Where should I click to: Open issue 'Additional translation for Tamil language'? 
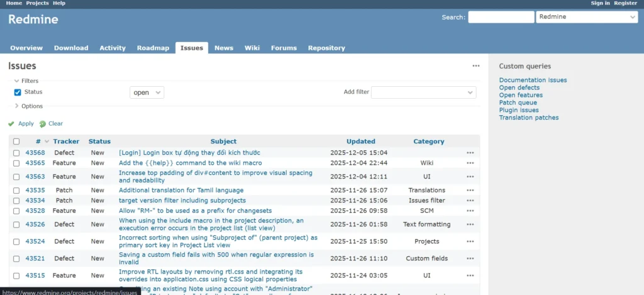[x=181, y=190]
